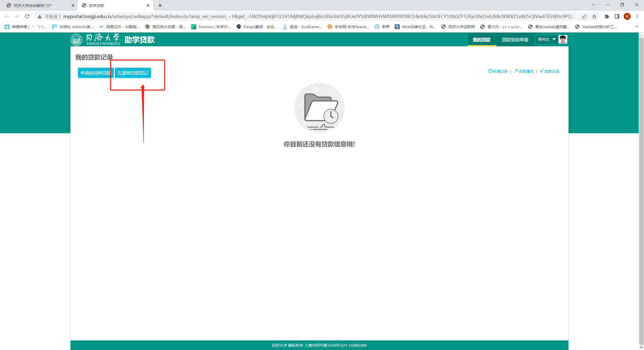Click the user avatar photo
This screenshot has width=644, height=350.
563,39
